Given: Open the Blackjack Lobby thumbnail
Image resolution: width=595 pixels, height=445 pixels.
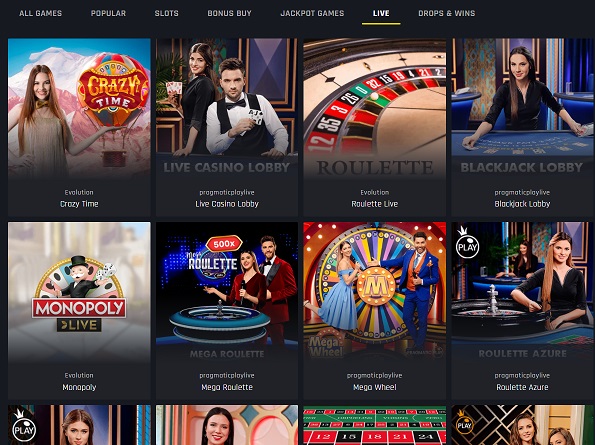Looking at the screenshot, I should 523,108.
